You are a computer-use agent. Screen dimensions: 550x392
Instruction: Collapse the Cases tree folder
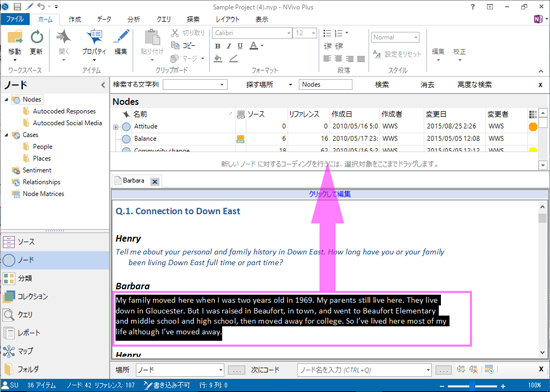coord(6,135)
